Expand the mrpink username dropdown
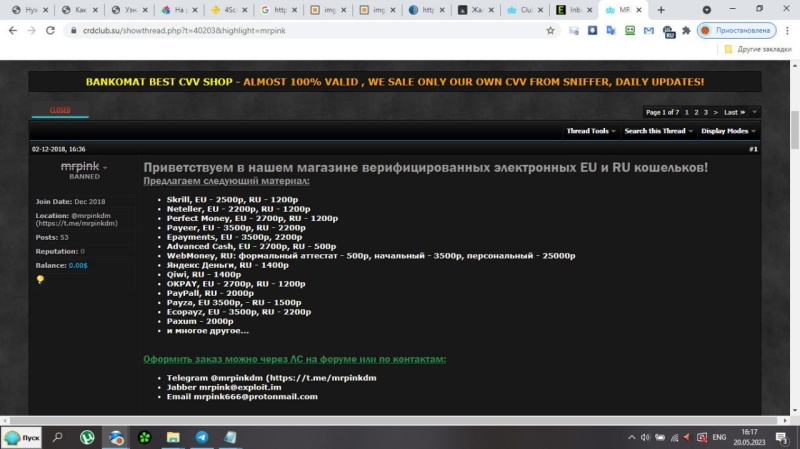Image resolution: width=800 pixels, height=449 pixels. [105, 167]
